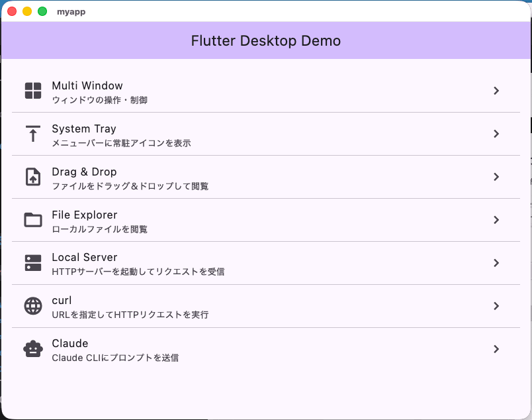Screen dimensions: 532x420
Task: Click the System Tray upload arrow icon
Action: pyautogui.click(x=33, y=134)
